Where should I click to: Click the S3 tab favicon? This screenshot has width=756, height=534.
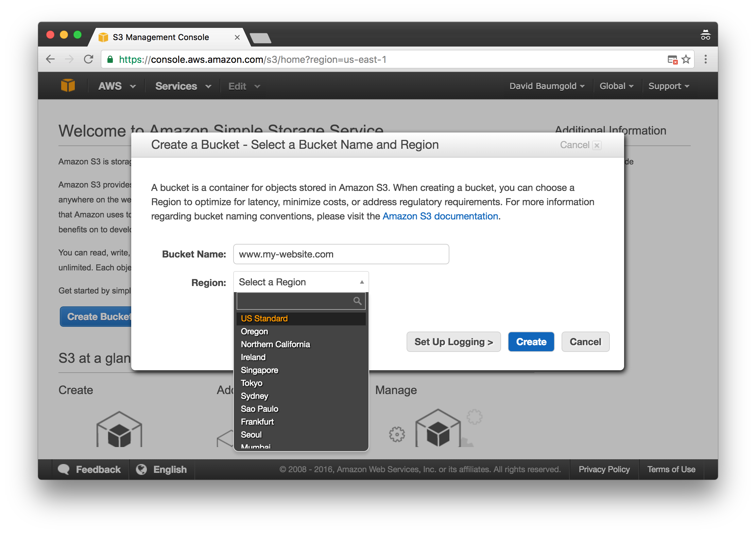[x=103, y=37]
